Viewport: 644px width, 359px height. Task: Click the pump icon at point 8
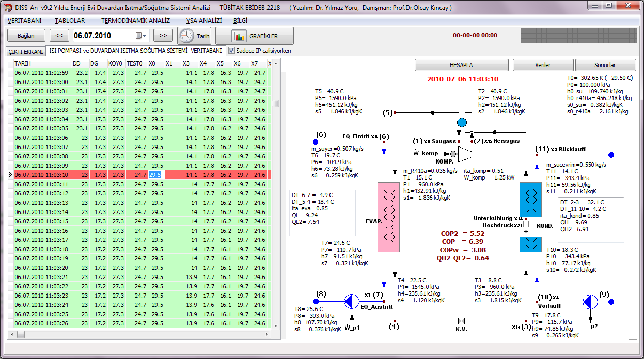pyautogui.click(x=351, y=300)
